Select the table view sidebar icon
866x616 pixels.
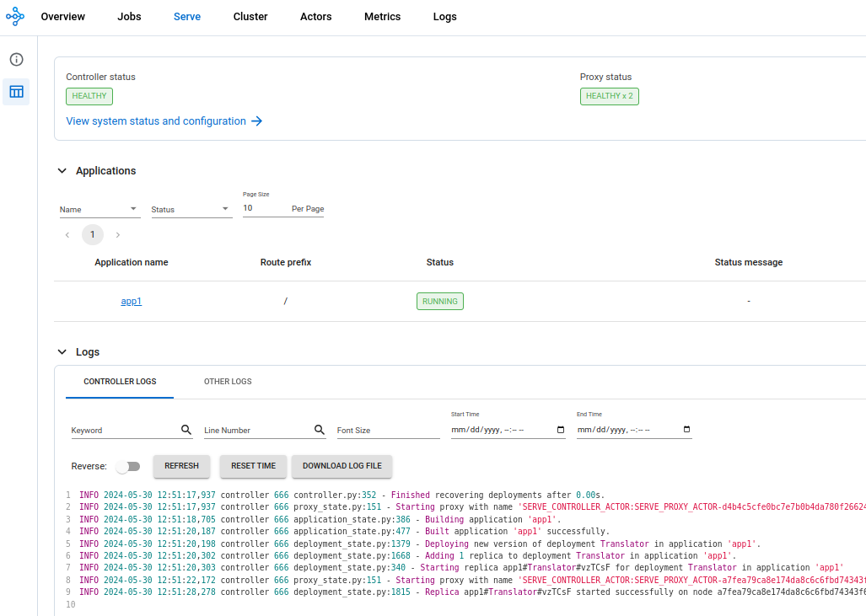pos(16,91)
